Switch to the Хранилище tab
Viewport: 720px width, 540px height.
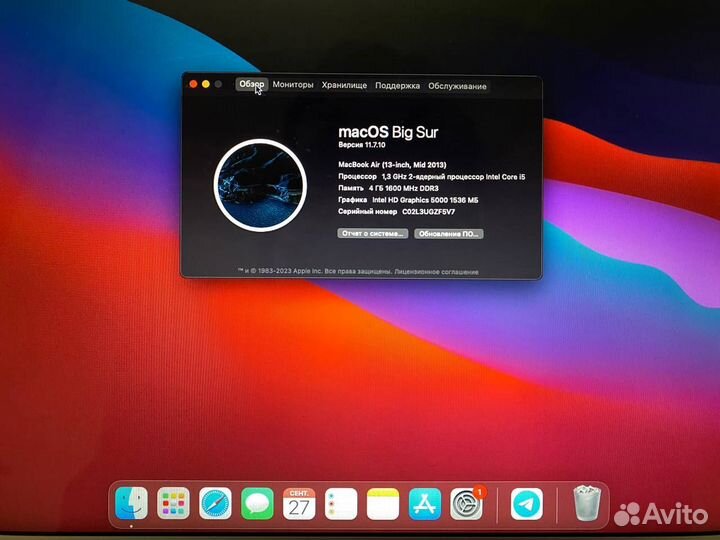pyautogui.click(x=344, y=85)
